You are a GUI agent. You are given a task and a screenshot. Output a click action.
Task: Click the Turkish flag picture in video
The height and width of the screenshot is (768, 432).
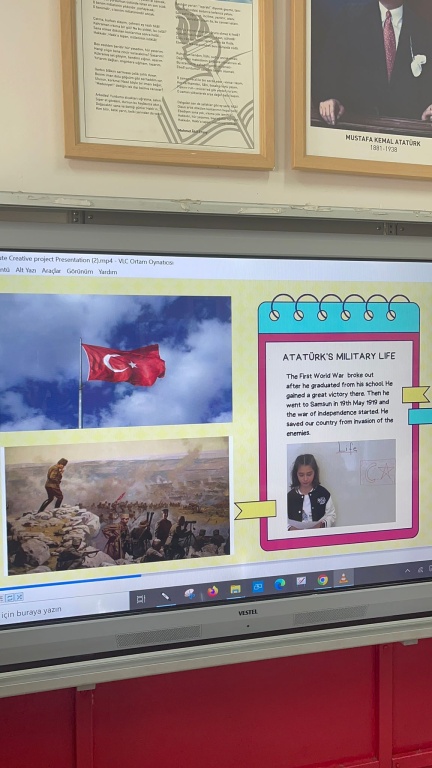click(x=116, y=362)
